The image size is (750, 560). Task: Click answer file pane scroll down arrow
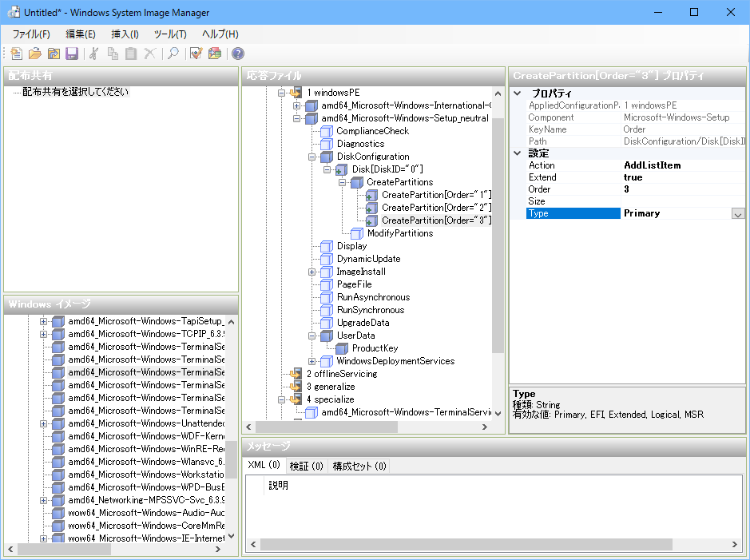(498, 414)
